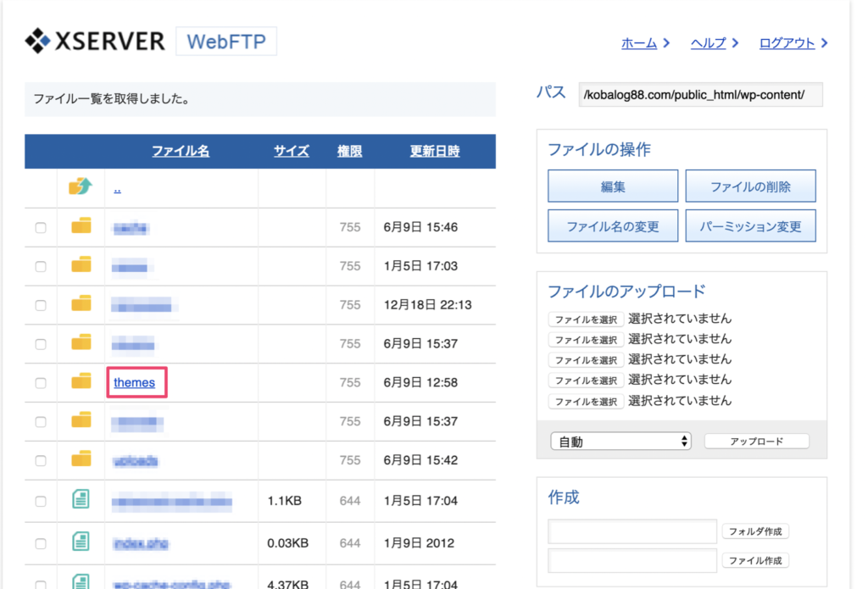
Task: Click the third ファイルを選択 button
Action: [586, 360]
